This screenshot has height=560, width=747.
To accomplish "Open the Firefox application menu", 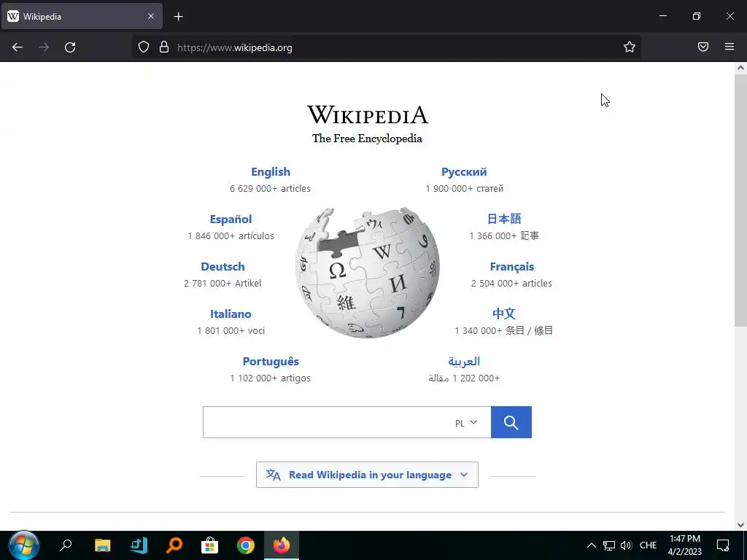I will click(x=729, y=47).
